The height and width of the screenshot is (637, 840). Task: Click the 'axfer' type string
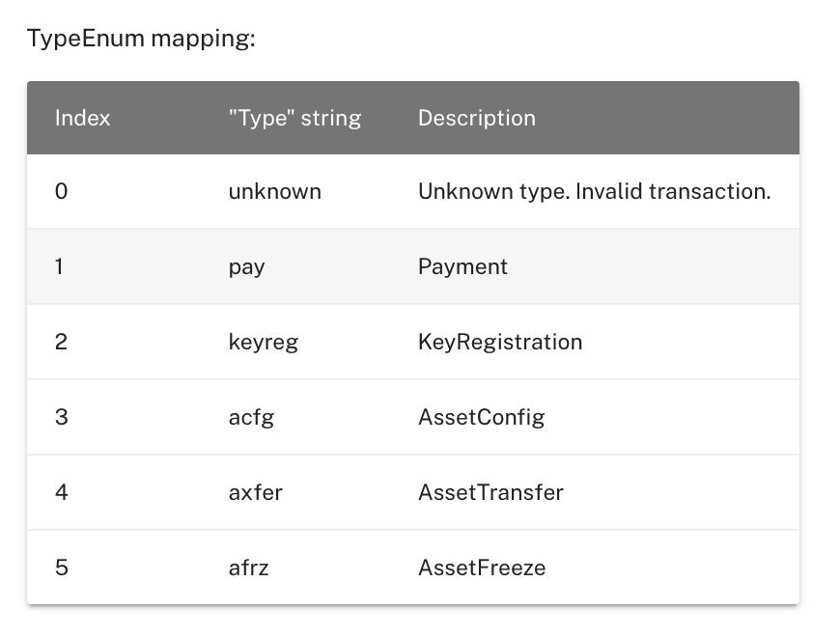pyautogui.click(x=255, y=492)
